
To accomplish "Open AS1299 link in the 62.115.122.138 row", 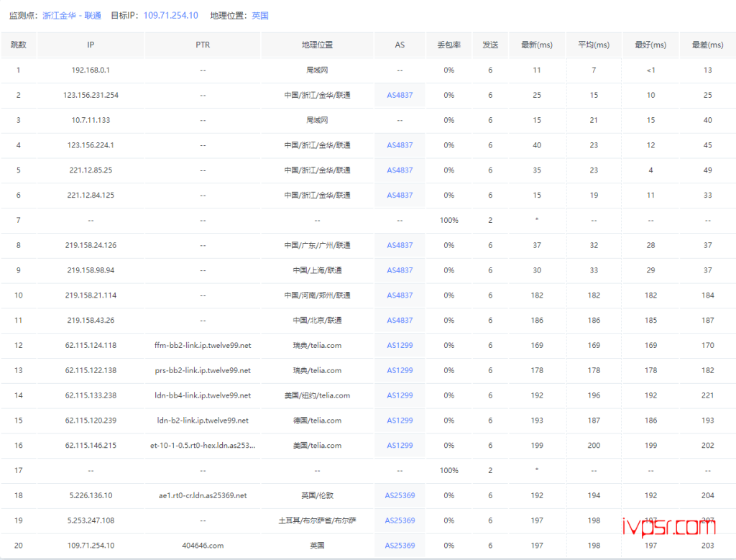I will (400, 370).
